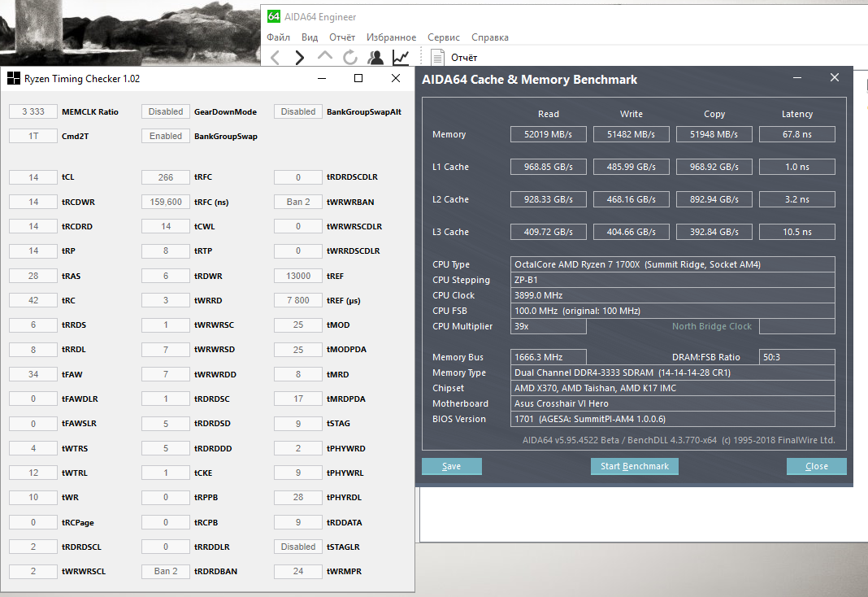Image resolution: width=868 pixels, height=597 pixels.
Task: Click the L1 Cache Read 968.85 GB/s field
Action: [x=548, y=167]
